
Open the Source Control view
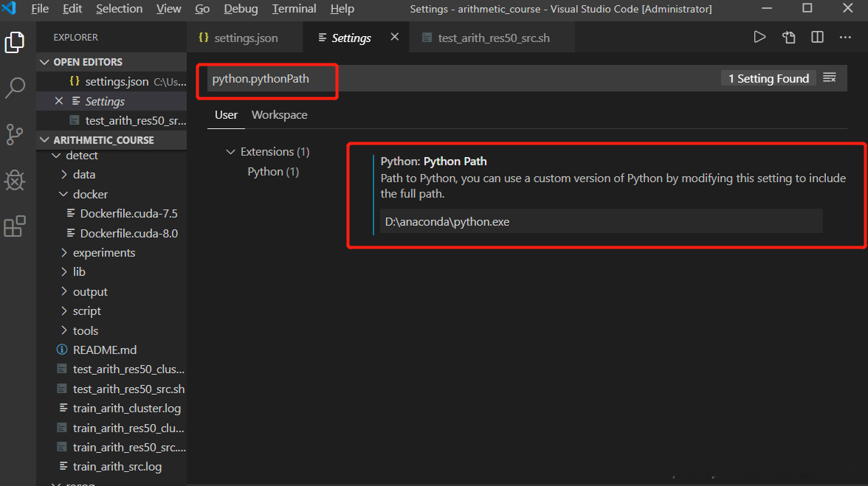15,134
